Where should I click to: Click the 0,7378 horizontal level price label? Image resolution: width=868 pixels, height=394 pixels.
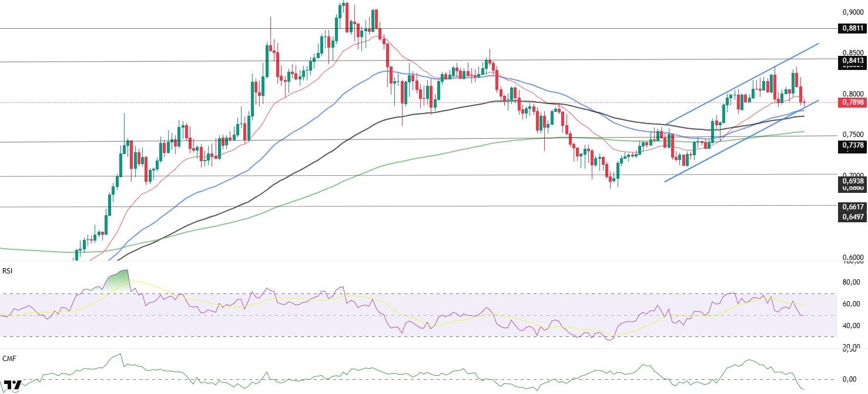pos(852,145)
